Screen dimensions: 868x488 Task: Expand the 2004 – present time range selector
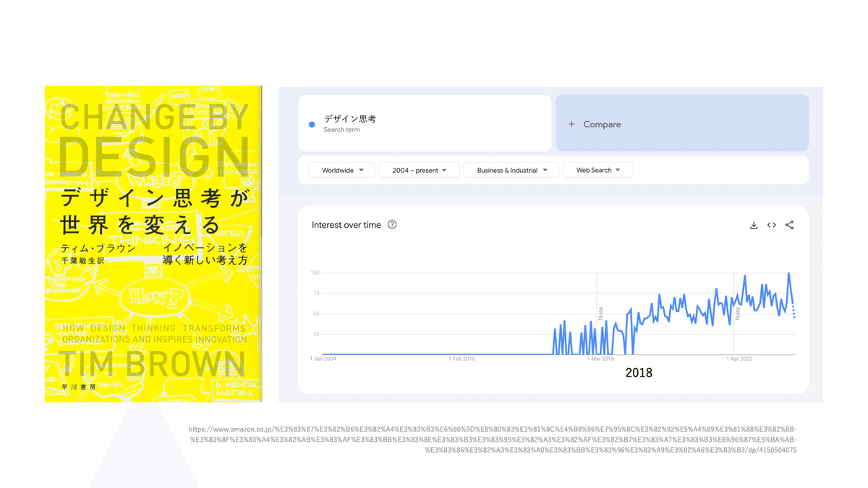pos(419,169)
